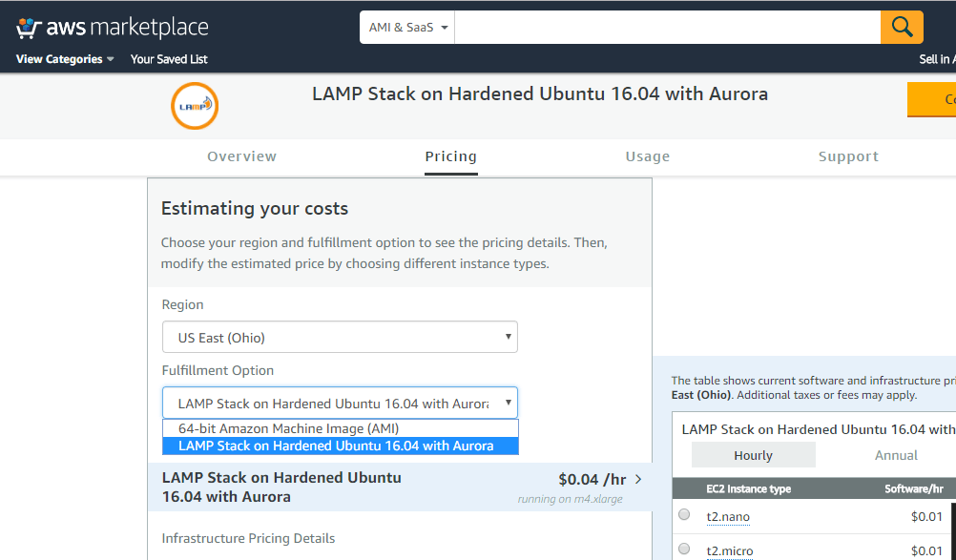This screenshot has height=560, width=956.
Task: Select the t2.micro instance radio button
Action: tap(684, 550)
